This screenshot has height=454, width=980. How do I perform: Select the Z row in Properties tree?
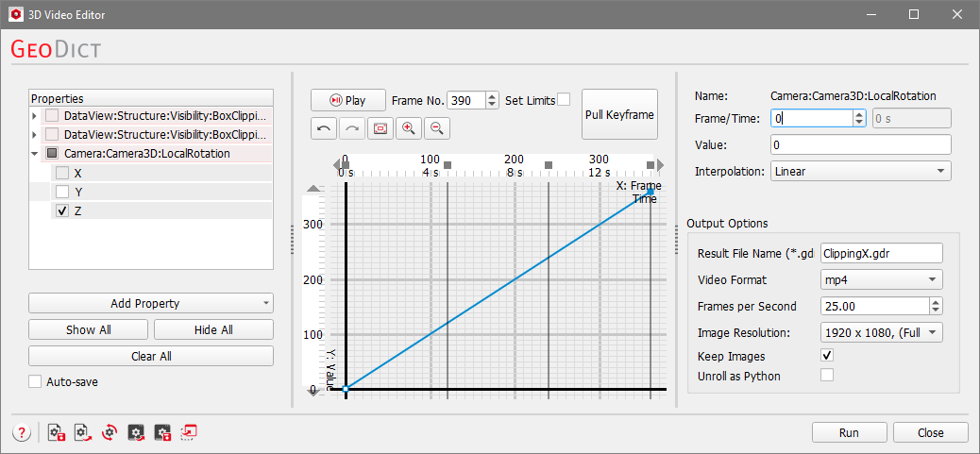(x=161, y=211)
